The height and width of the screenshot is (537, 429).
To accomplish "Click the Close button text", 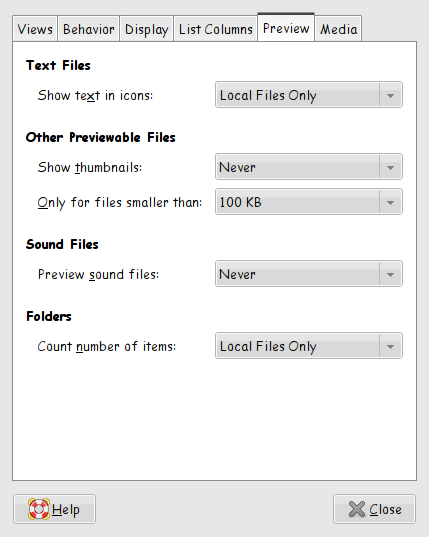I will [x=385, y=510].
